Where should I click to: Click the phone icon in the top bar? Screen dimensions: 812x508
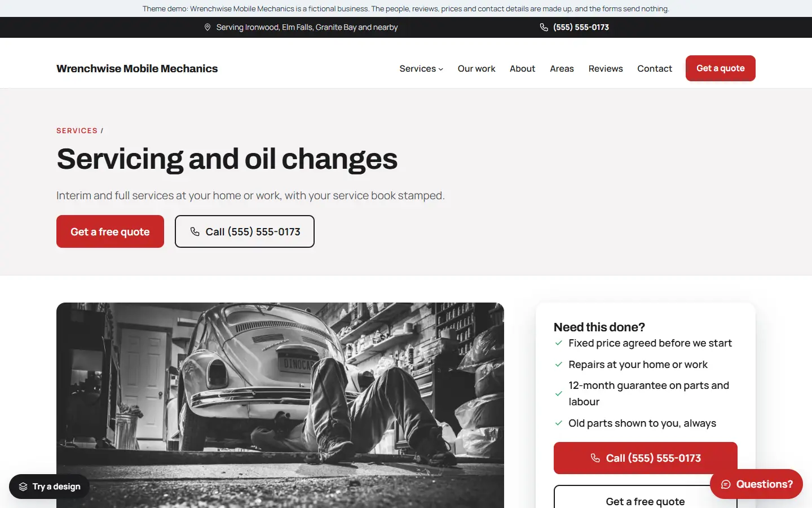click(544, 27)
